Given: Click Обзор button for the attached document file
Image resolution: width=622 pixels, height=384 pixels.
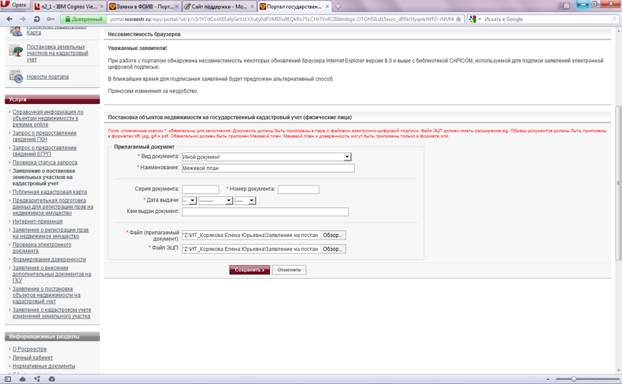Looking at the screenshot, I should [333, 236].
